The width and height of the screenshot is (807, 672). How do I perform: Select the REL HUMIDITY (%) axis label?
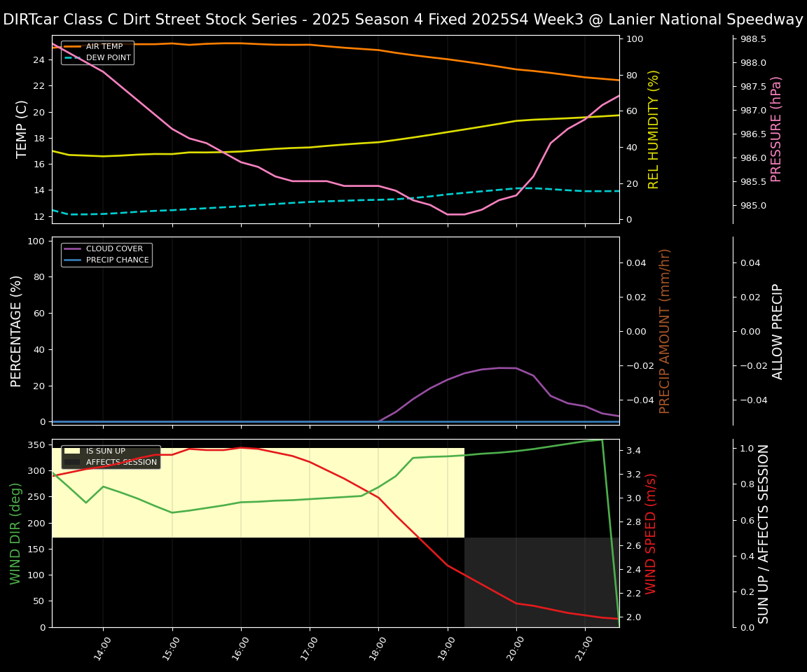point(654,129)
